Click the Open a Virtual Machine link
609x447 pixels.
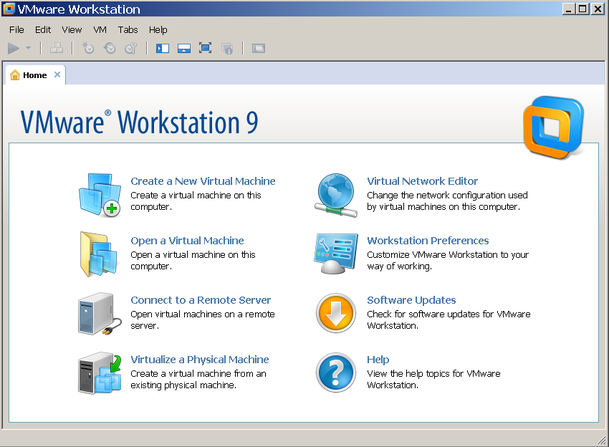(x=187, y=241)
